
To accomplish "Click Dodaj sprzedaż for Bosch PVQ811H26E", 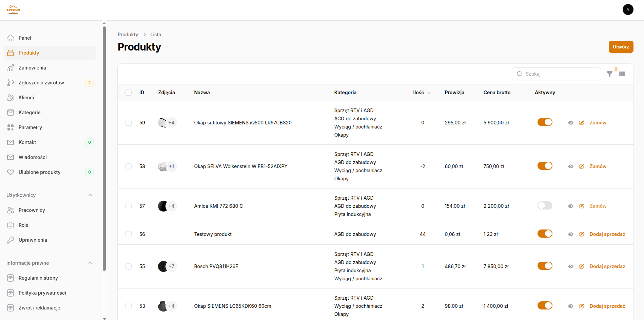I will (x=607, y=266).
